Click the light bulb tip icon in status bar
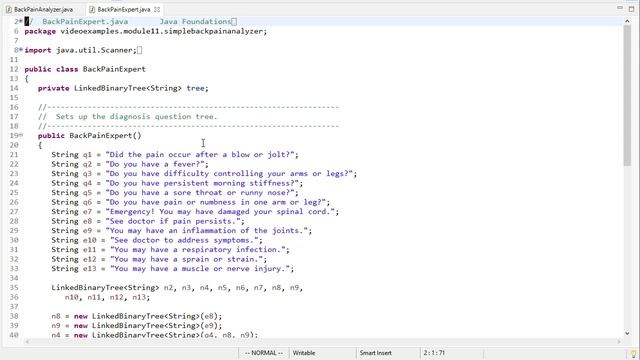640x360 pixels. point(633,354)
